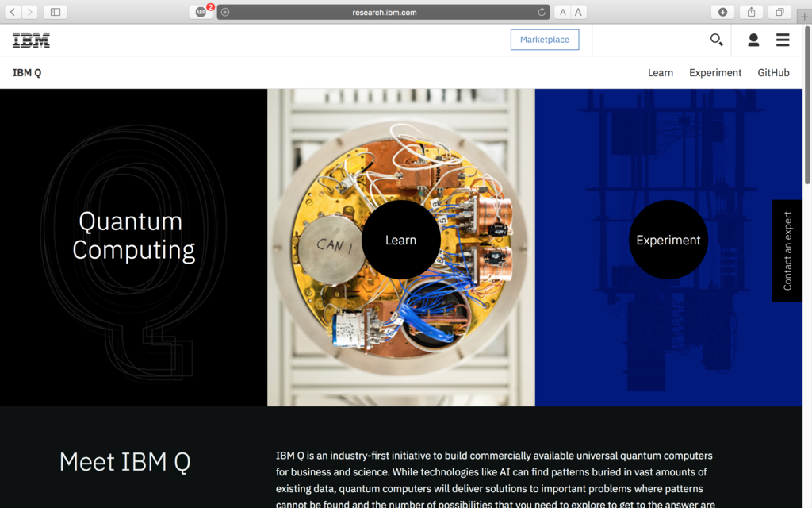The height and width of the screenshot is (508, 812).
Task: Open the Learn navigation item
Action: (661, 72)
